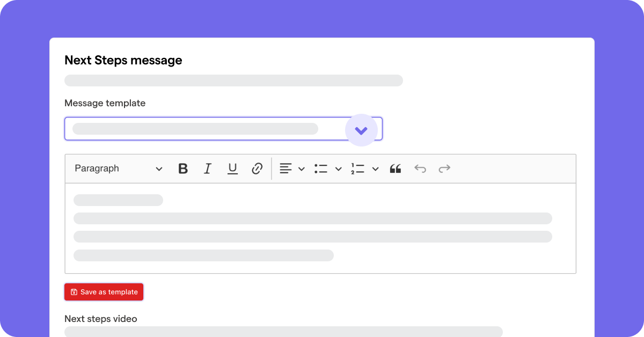Image resolution: width=644 pixels, height=337 pixels.
Task: Insert a hyperlink using the link icon
Action: tap(257, 169)
